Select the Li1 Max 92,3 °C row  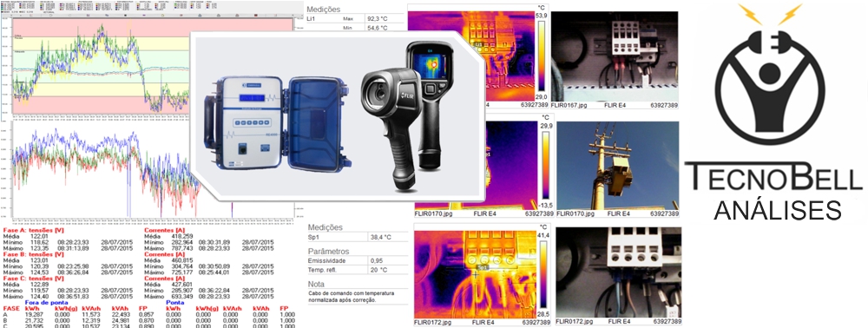pos(358,18)
